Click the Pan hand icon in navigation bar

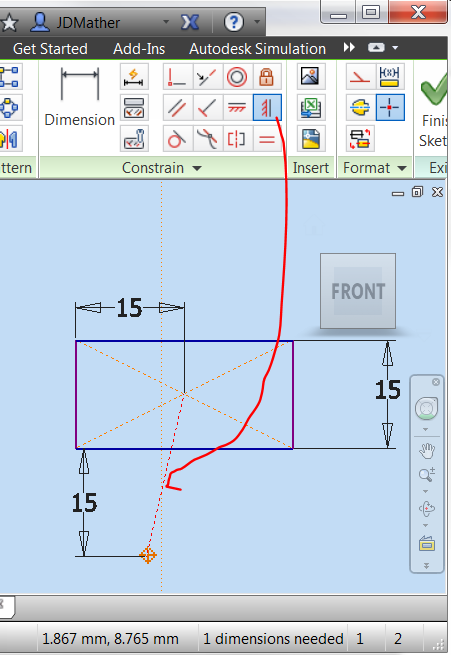pos(427,451)
